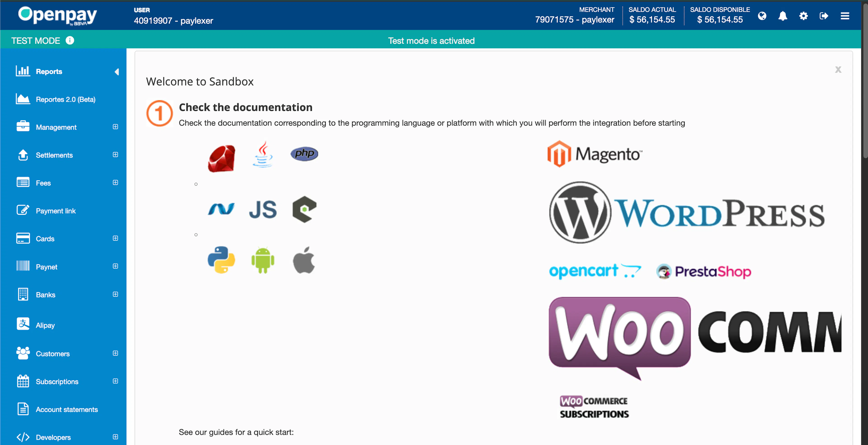868x445 pixels.
Task: Open Reportes 2.0 (Beta) menu item
Action: point(63,99)
